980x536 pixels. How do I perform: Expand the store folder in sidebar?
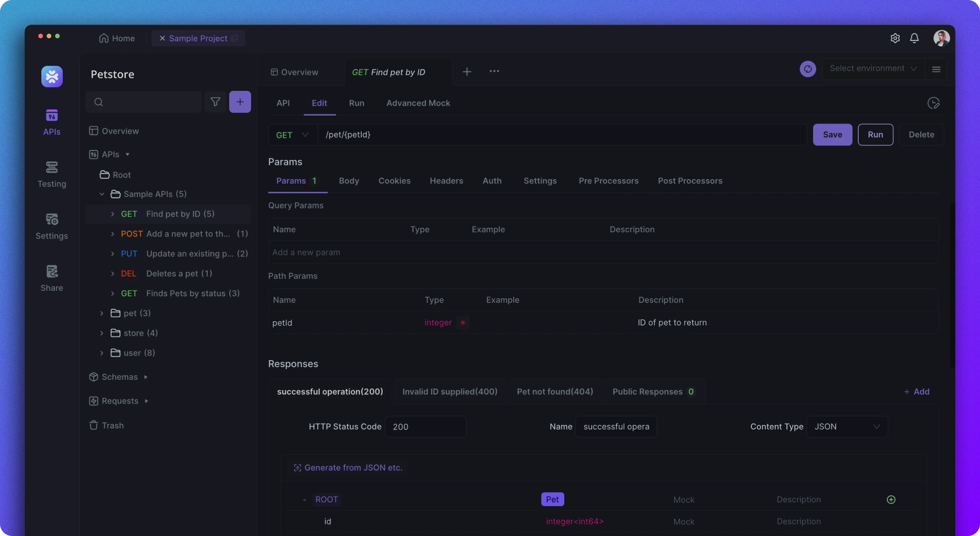[x=101, y=333]
